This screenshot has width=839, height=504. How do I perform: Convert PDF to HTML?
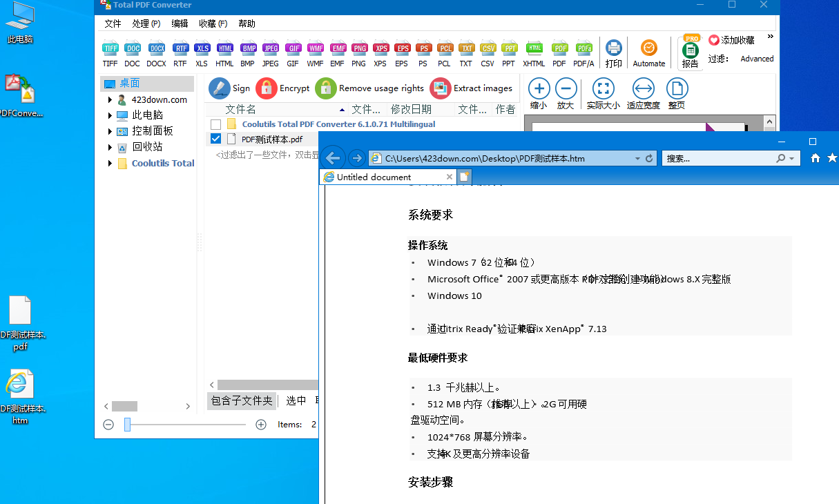click(x=224, y=54)
